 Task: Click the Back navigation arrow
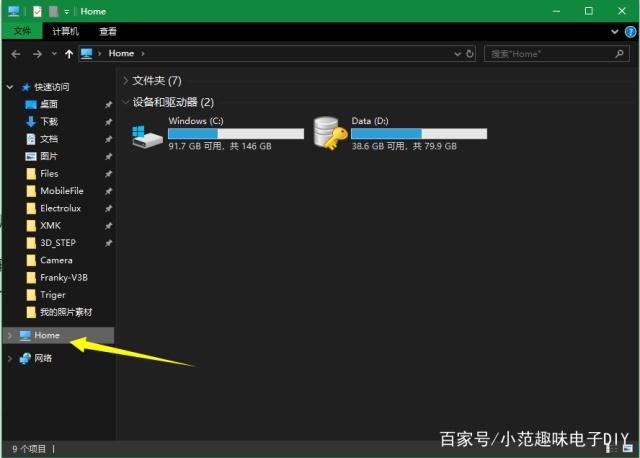point(16,54)
